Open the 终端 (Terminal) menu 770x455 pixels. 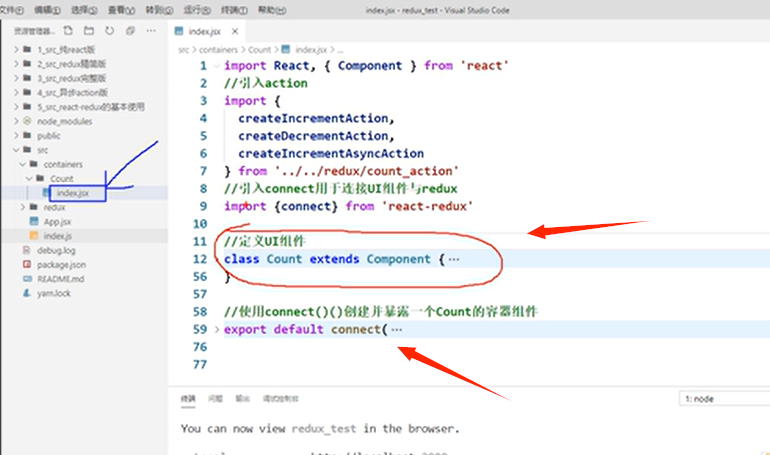(234, 10)
